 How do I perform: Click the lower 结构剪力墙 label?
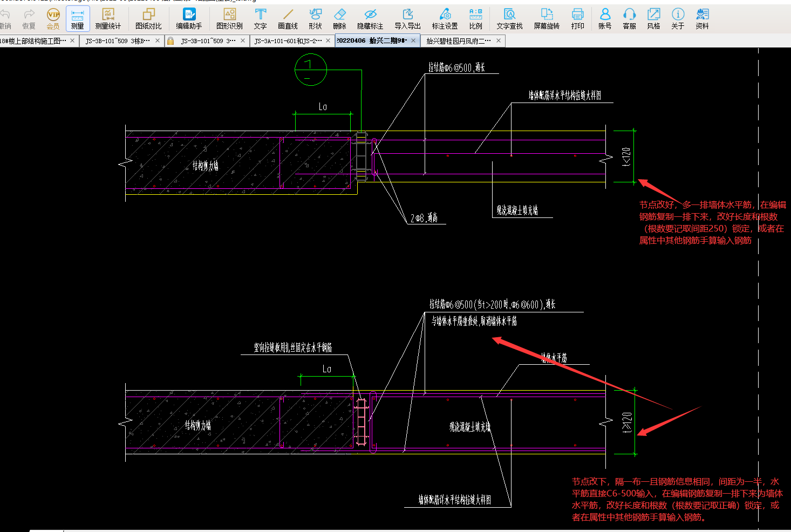198,425
